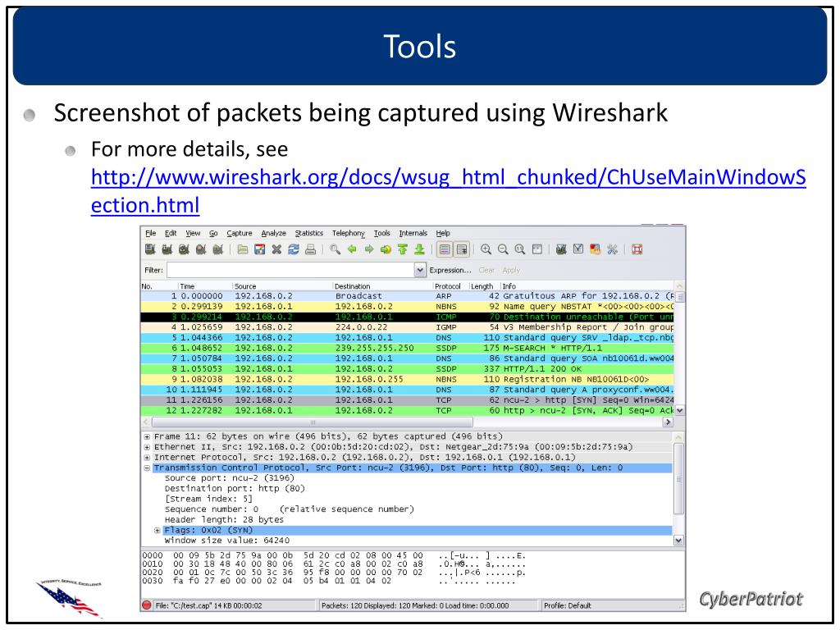Viewport: 840px width, 630px height.
Task: Open the Filter history dropdown arrow
Action: 421,270
